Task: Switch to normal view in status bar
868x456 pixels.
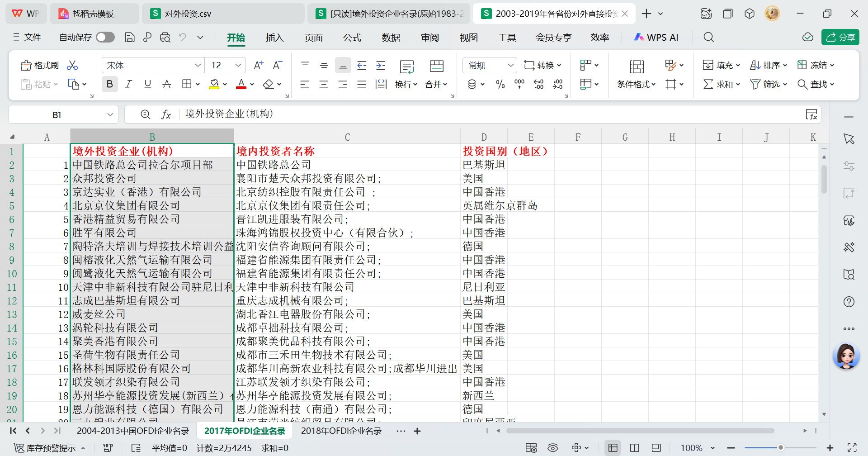Action: click(613, 448)
